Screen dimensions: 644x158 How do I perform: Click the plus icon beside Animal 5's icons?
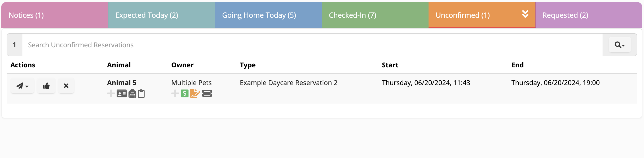click(x=111, y=93)
